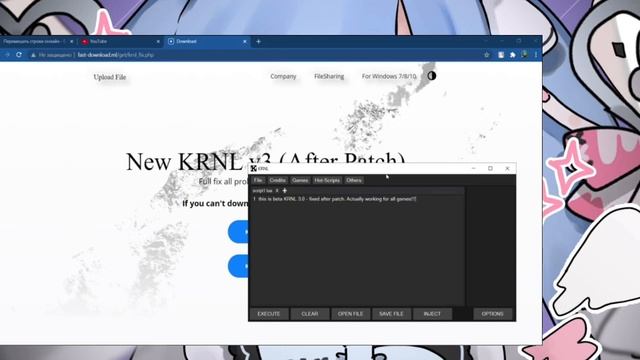Close the Download browser tab
The image size is (640, 360).
[245, 42]
